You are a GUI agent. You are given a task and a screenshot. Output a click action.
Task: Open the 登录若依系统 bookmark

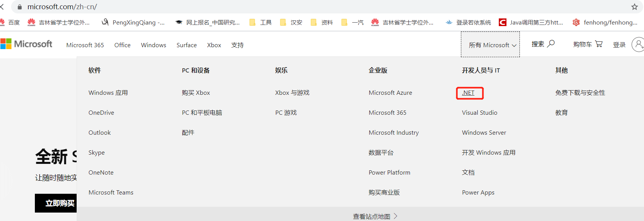(468, 23)
